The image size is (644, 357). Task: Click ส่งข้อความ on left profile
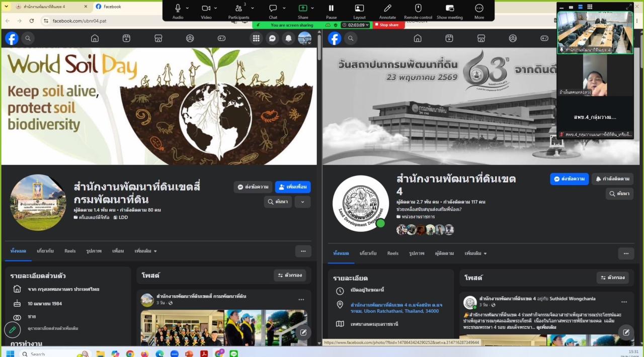253,187
